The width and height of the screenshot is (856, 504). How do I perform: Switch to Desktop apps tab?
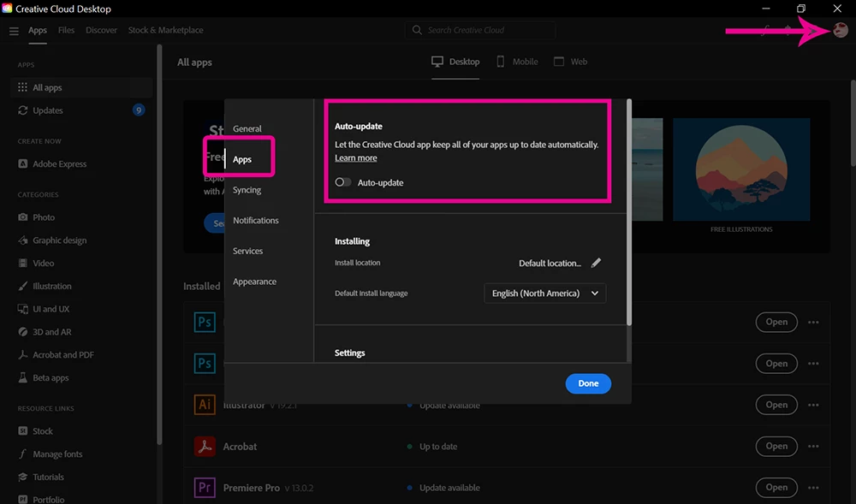[455, 62]
